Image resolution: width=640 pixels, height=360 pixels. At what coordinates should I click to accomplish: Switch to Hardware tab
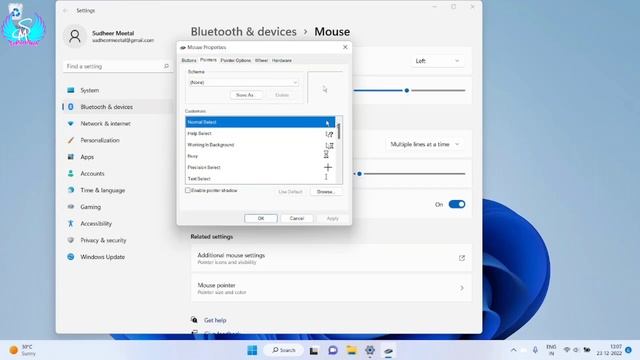[x=282, y=60]
